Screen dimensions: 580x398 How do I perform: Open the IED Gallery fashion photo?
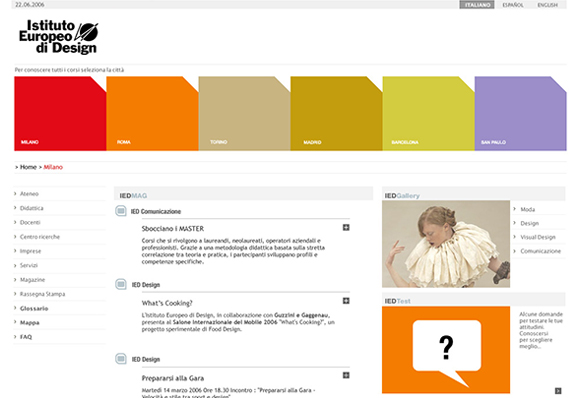click(446, 244)
